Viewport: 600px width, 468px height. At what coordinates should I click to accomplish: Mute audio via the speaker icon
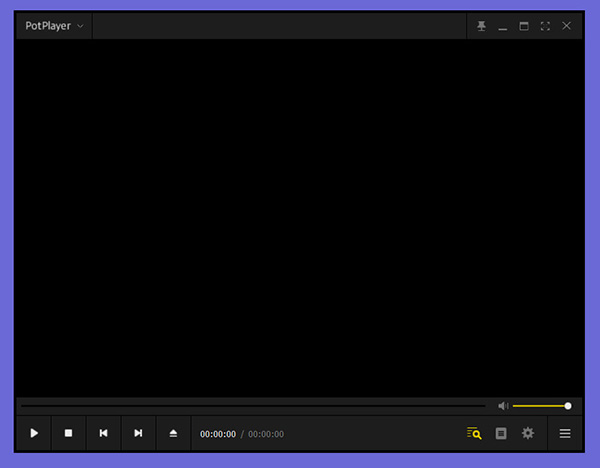pyautogui.click(x=503, y=406)
